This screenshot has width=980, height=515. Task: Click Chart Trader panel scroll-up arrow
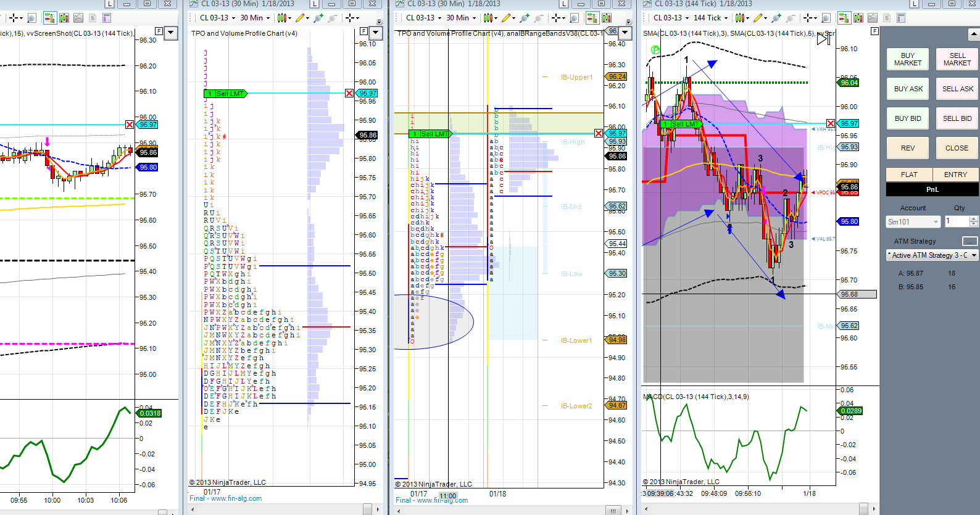[x=974, y=35]
